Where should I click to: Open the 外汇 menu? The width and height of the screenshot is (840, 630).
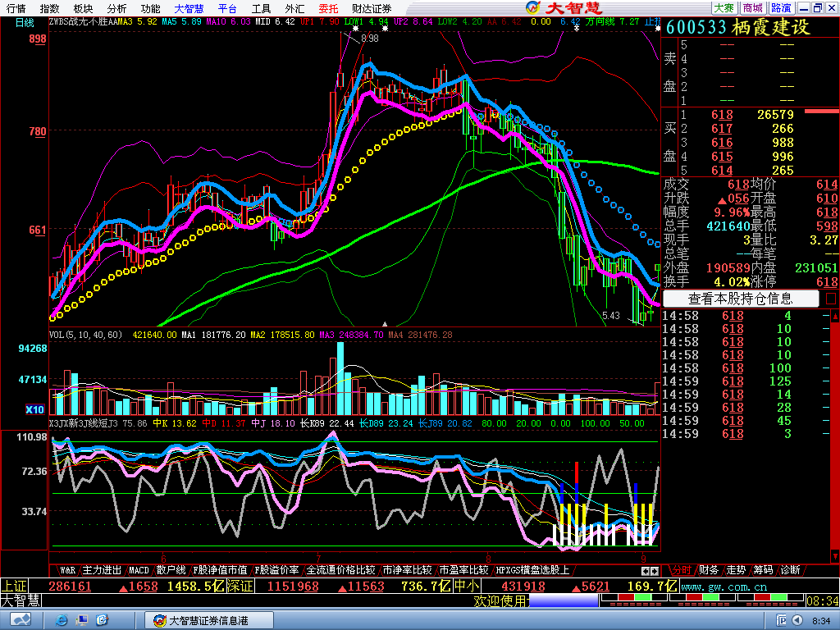294,8
